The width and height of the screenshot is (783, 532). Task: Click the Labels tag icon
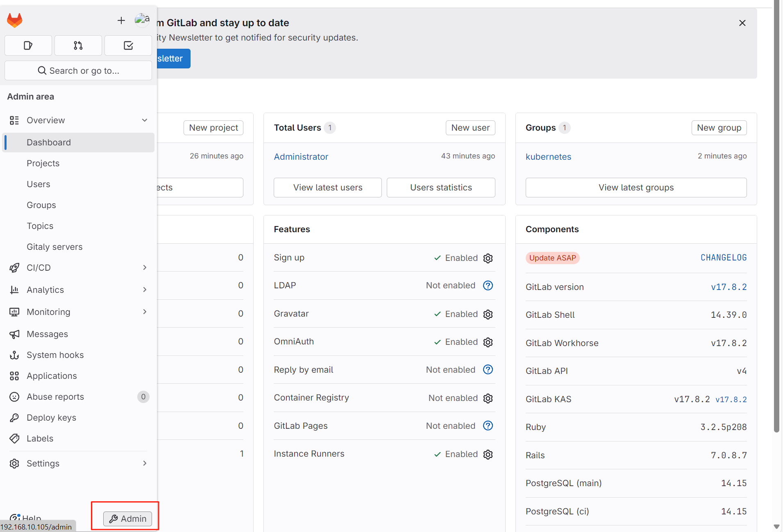point(14,439)
